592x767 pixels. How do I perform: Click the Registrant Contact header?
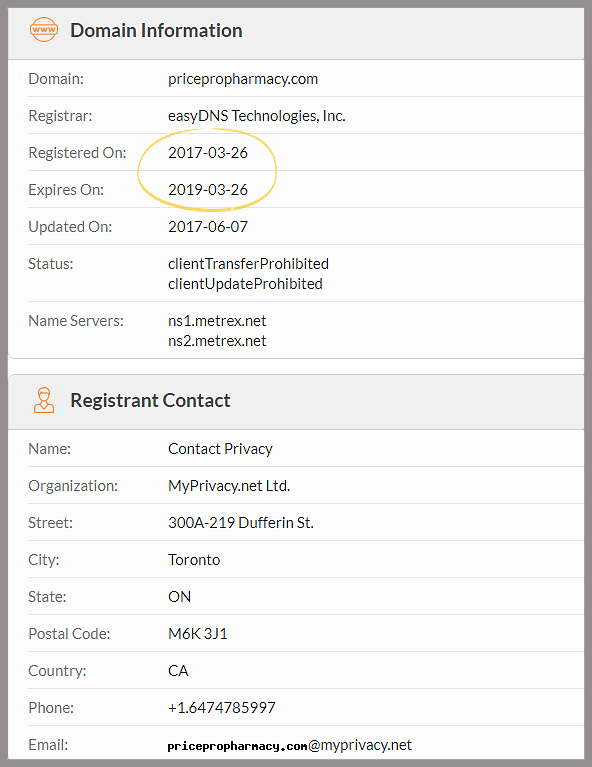click(150, 400)
